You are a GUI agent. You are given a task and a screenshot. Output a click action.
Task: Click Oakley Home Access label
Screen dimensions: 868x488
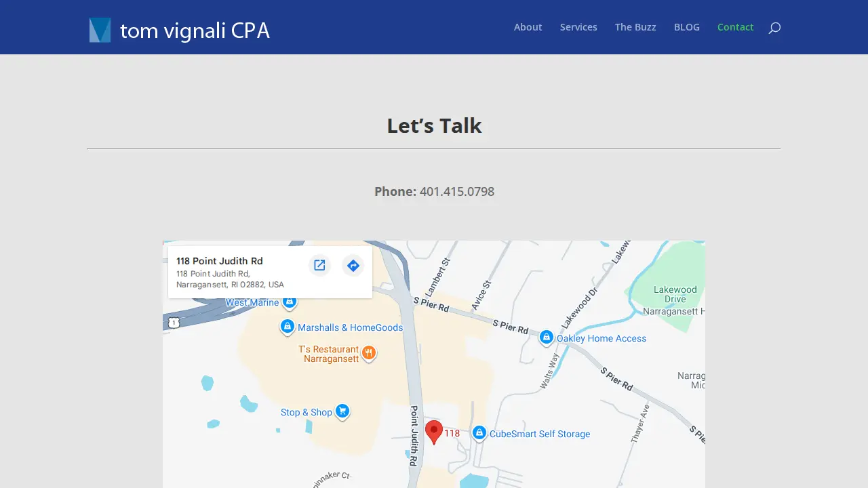coord(601,338)
